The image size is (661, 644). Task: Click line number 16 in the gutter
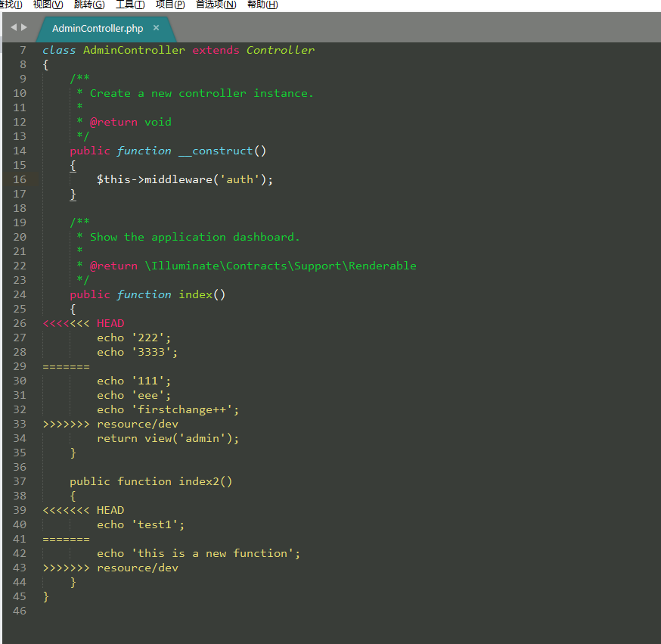(x=20, y=179)
